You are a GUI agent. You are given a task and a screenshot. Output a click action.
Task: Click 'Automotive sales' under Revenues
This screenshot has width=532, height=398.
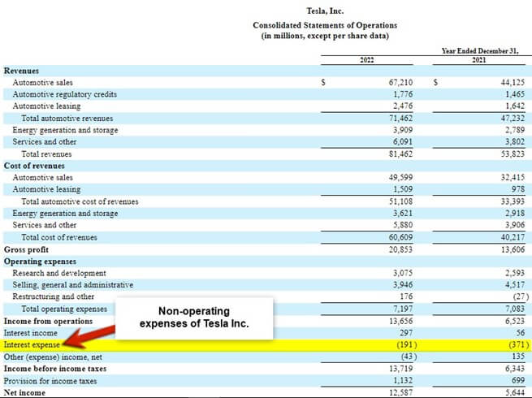pos(43,83)
